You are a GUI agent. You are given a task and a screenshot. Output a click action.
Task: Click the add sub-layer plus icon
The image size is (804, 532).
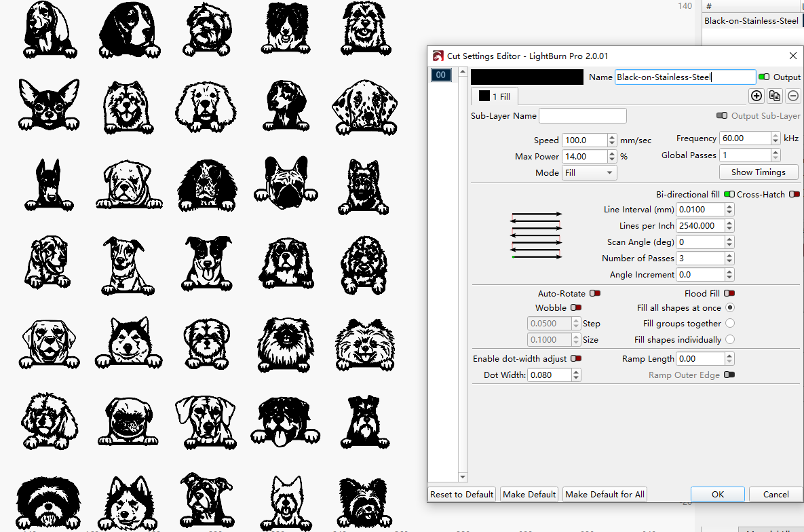757,96
